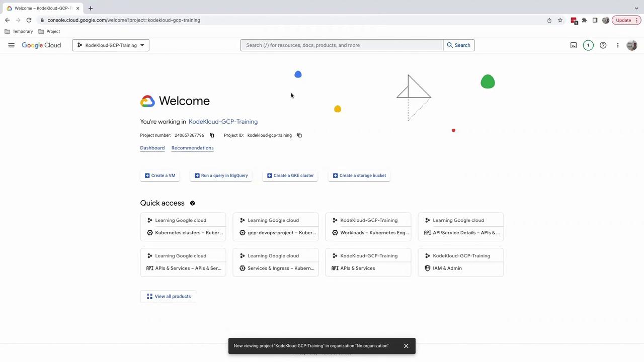644x362 pixels.
Task: Open KodeKloud-GCP-Training APIs & Services card
Action: [x=368, y=262]
